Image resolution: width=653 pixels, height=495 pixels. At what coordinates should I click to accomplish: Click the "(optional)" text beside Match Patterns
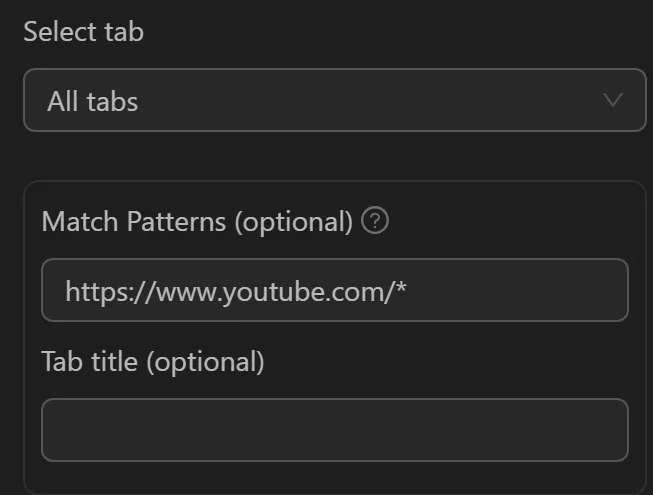pyautogui.click(x=293, y=222)
